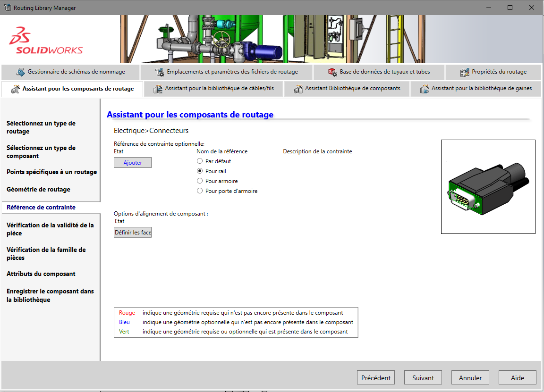The image size is (544, 392).
Task: Click the Emplacements et paramètres gear icon
Action: tap(160, 72)
